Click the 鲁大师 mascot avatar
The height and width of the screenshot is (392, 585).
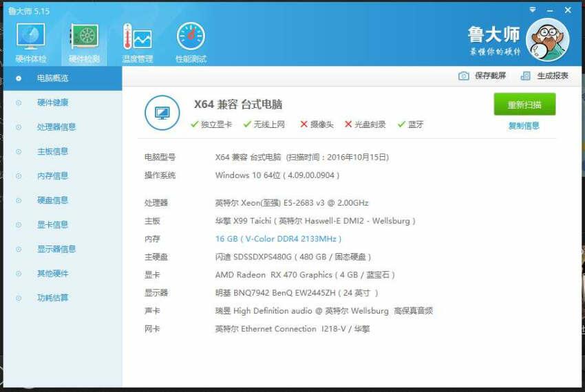[547, 41]
